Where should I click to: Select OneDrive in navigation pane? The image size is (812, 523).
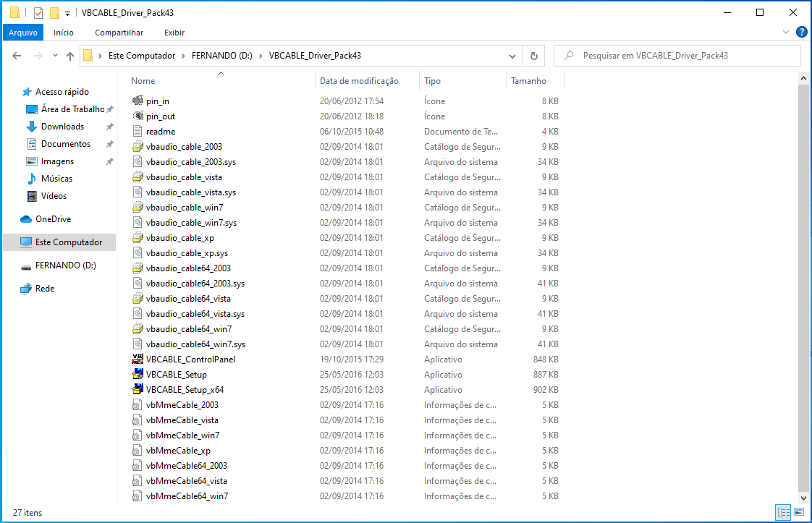pos(53,219)
